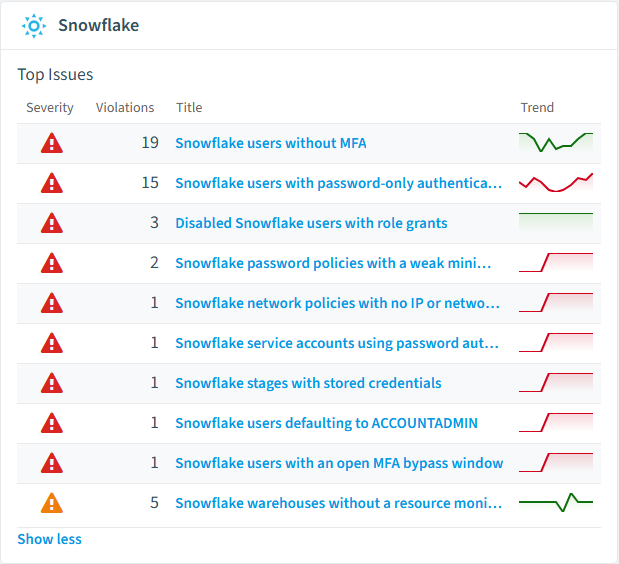
Task: Click trend sparkline for password-only authentication
Action: (556, 183)
